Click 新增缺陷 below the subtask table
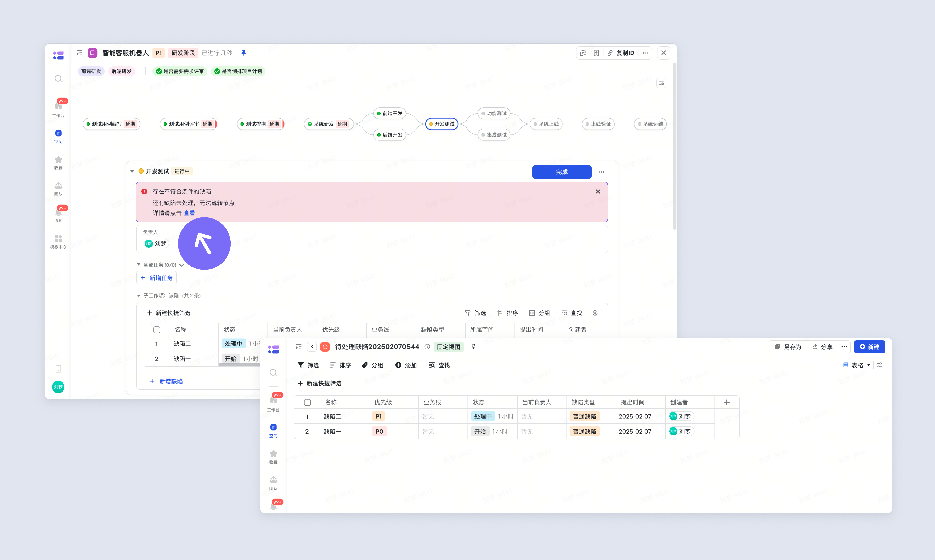This screenshot has height=560, width=935. pyautogui.click(x=166, y=381)
